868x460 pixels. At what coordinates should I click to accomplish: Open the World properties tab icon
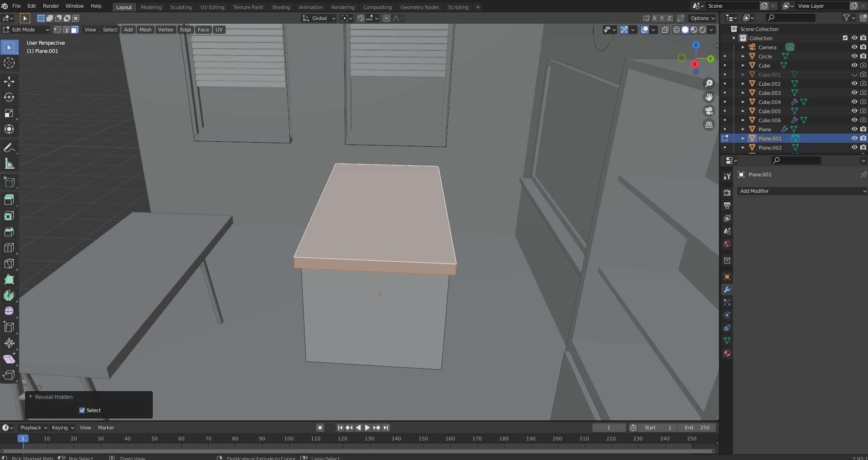(x=727, y=244)
